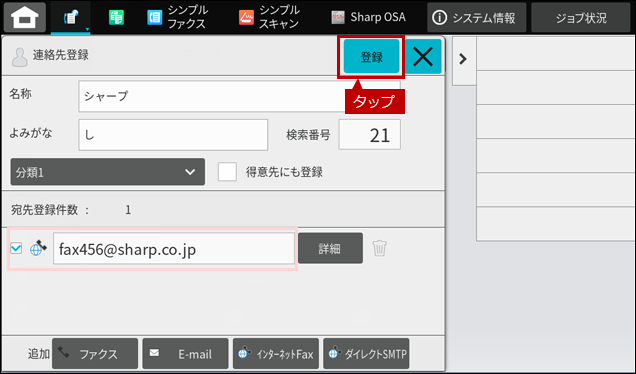Viewport: 636px width, 374px height.
Task: Add an インターネットFax destination
Action: coord(276,354)
